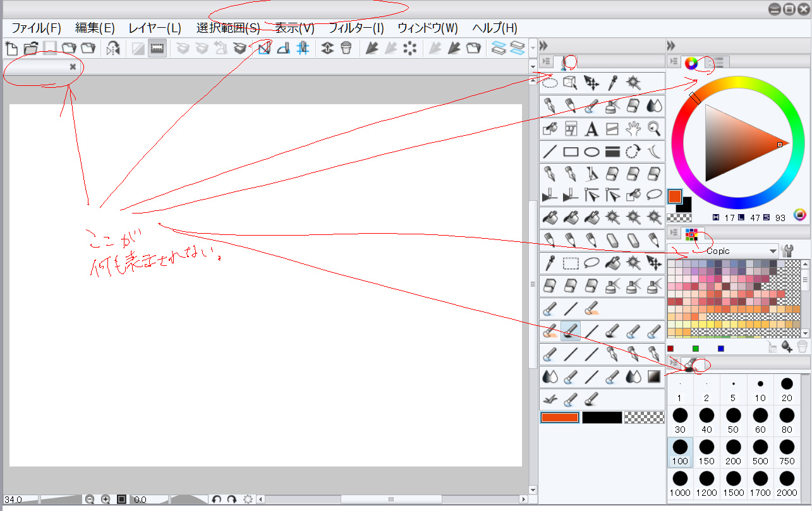Viewport: 812px width, 511px height.
Task: Open palette settings with the wrench icon
Action: click(788, 251)
